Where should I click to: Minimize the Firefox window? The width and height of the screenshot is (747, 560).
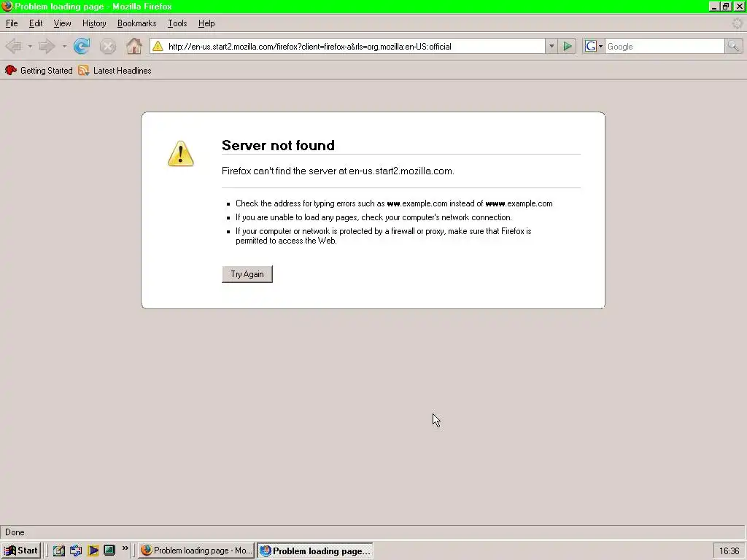coord(713,6)
